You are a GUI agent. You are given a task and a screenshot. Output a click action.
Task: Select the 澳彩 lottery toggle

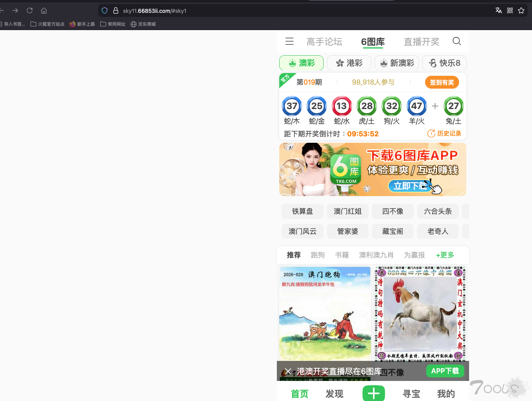(x=301, y=63)
